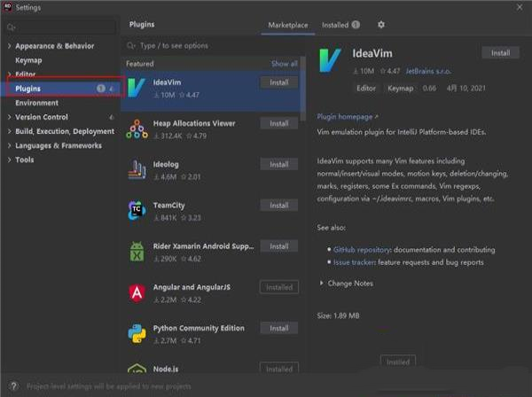This screenshot has width=532, height=397.
Task: Click the plugin search input field
Action: coord(213,45)
